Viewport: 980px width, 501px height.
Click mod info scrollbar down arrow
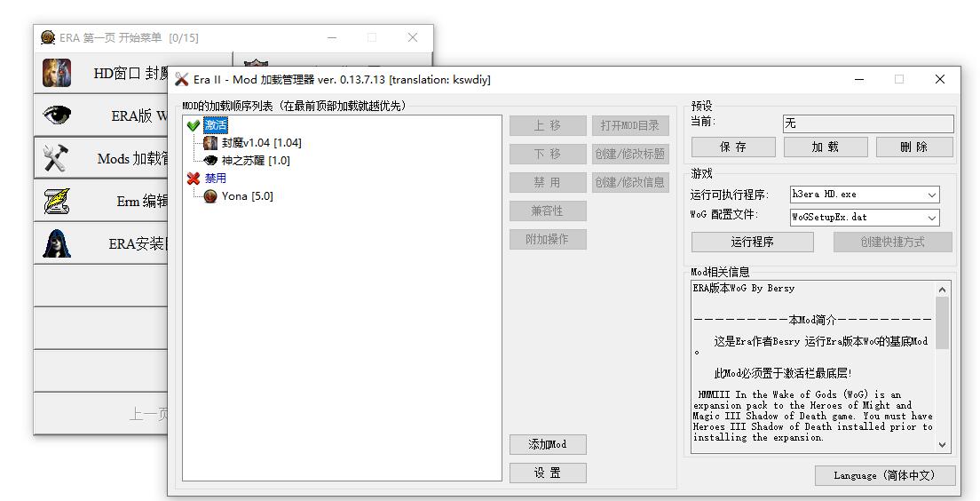tap(943, 445)
